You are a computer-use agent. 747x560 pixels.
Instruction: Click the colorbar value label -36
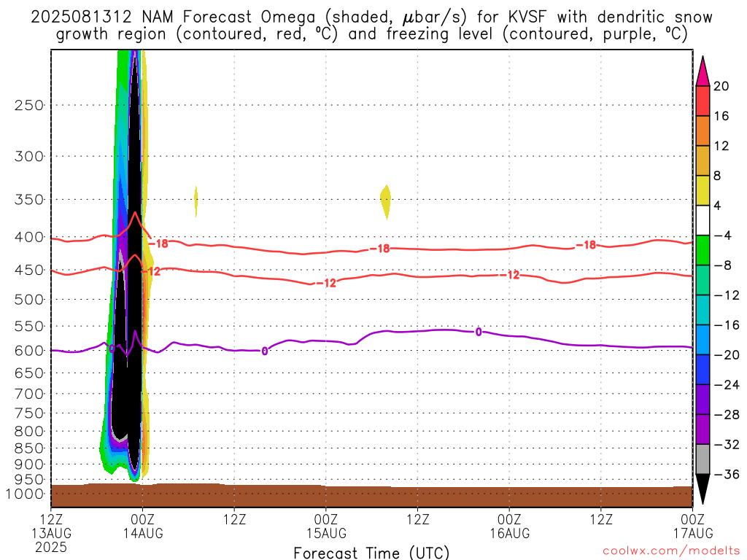coord(727,474)
